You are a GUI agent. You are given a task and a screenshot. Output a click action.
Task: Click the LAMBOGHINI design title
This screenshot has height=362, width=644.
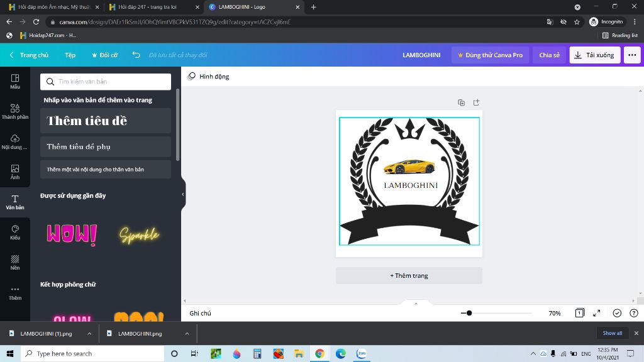(x=421, y=55)
